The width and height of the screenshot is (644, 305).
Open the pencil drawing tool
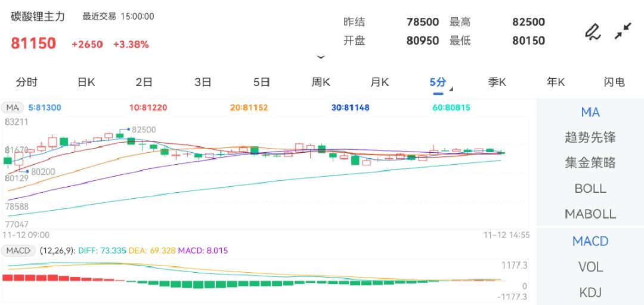[x=593, y=32]
